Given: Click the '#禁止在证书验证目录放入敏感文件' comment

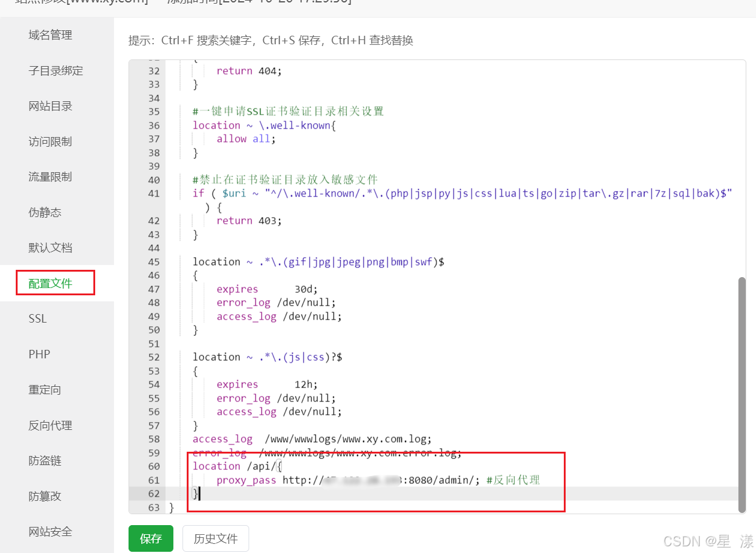Looking at the screenshot, I should (285, 180).
